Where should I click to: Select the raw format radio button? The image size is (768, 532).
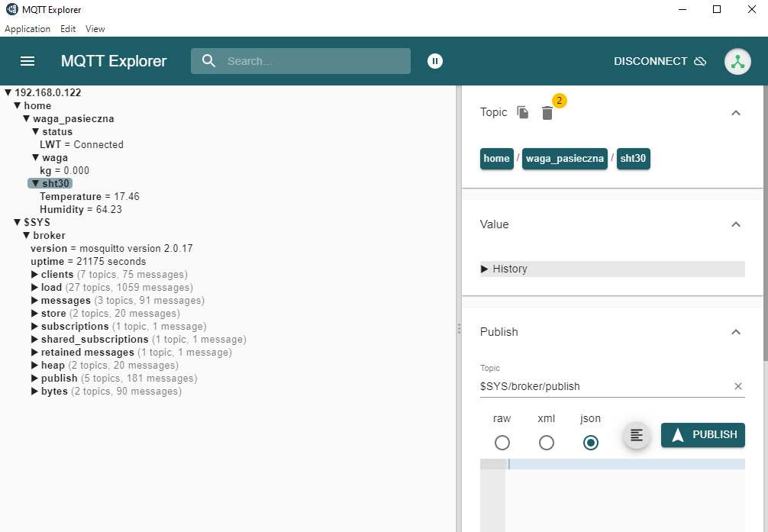pyautogui.click(x=502, y=443)
